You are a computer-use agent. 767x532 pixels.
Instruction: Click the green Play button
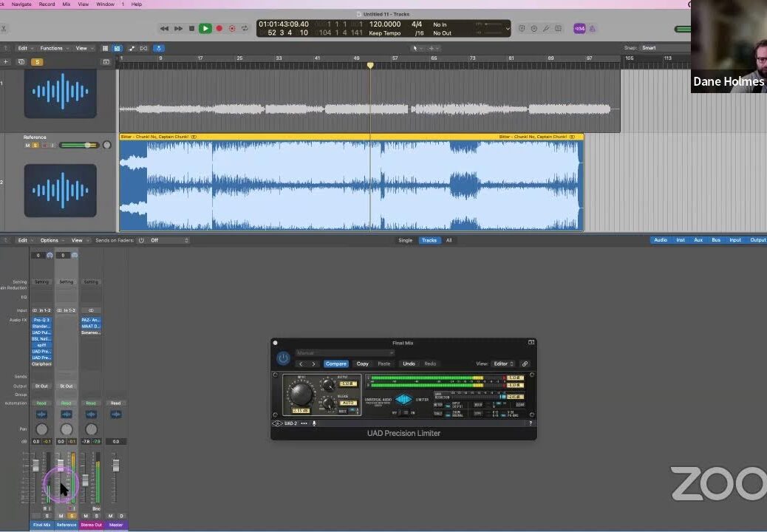(x=205, y=28)
